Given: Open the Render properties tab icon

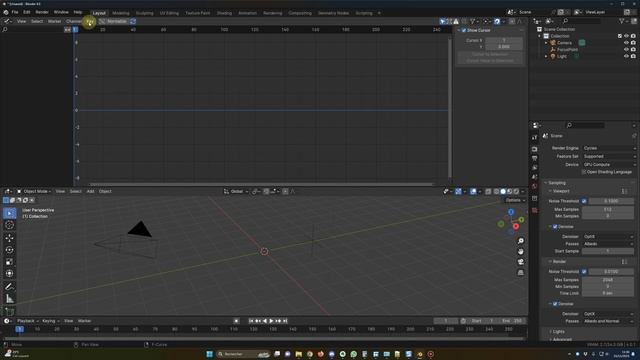Looking at the screenshot, I should [535, 149].
